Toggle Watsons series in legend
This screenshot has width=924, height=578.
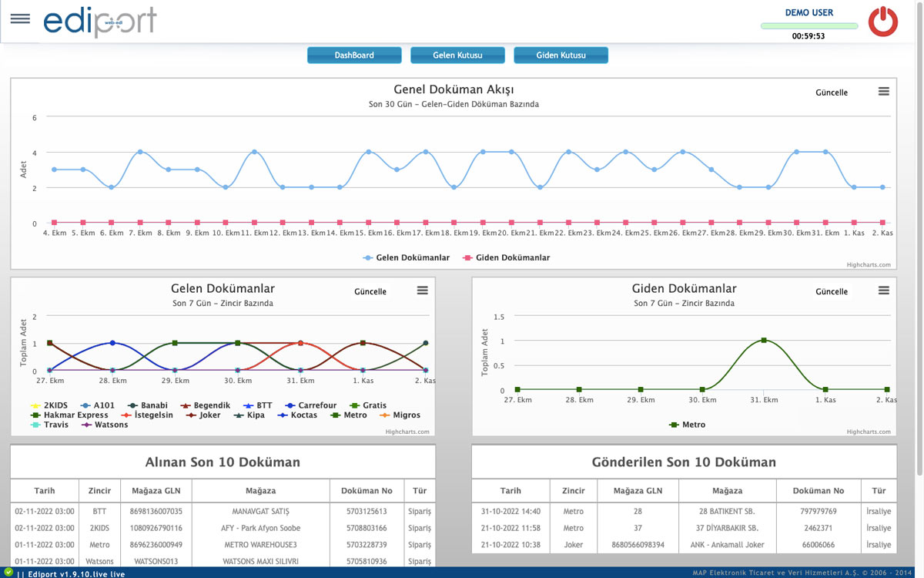[x=104, y=425]
